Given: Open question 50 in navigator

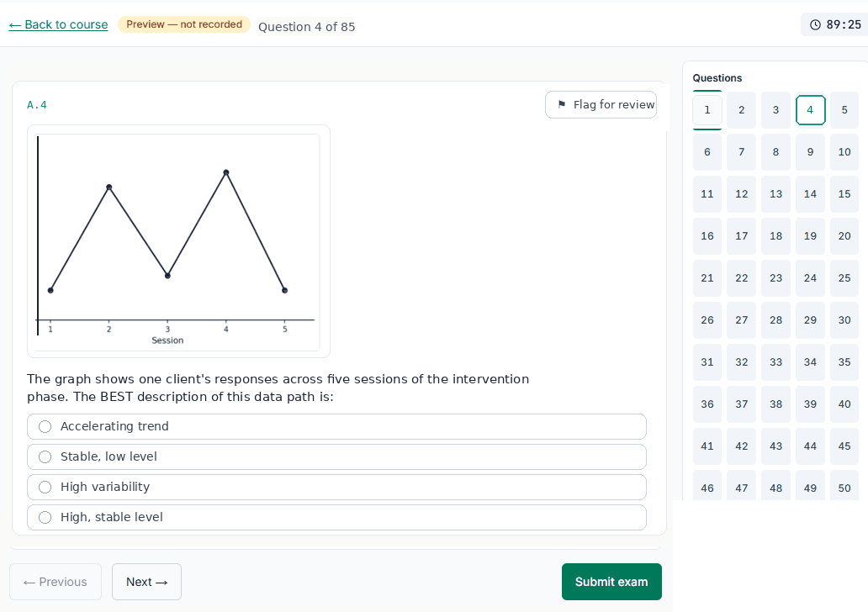Looking at the screenshot, I should tap(844, 486).
